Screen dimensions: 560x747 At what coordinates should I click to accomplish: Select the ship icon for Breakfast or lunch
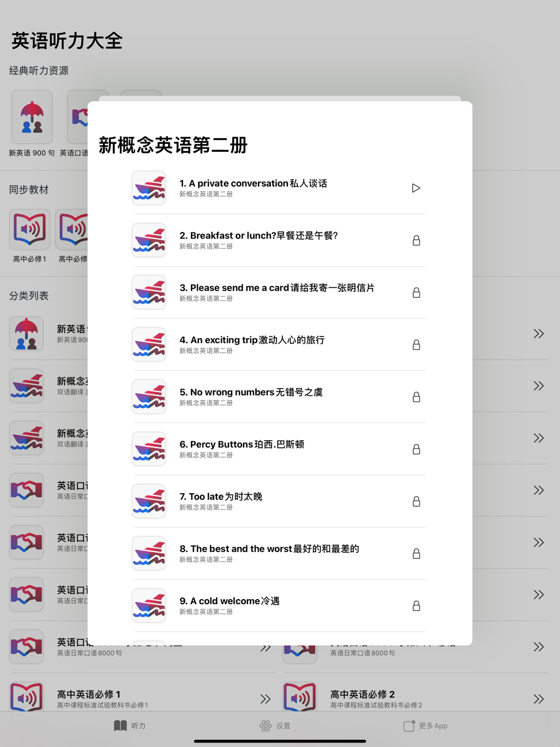point(149,240)
